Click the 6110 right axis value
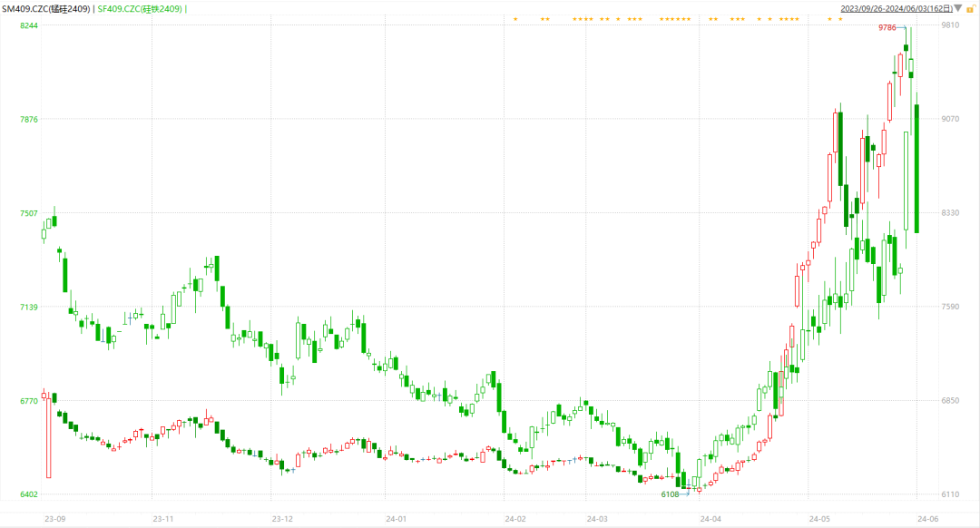 [950, 494]
